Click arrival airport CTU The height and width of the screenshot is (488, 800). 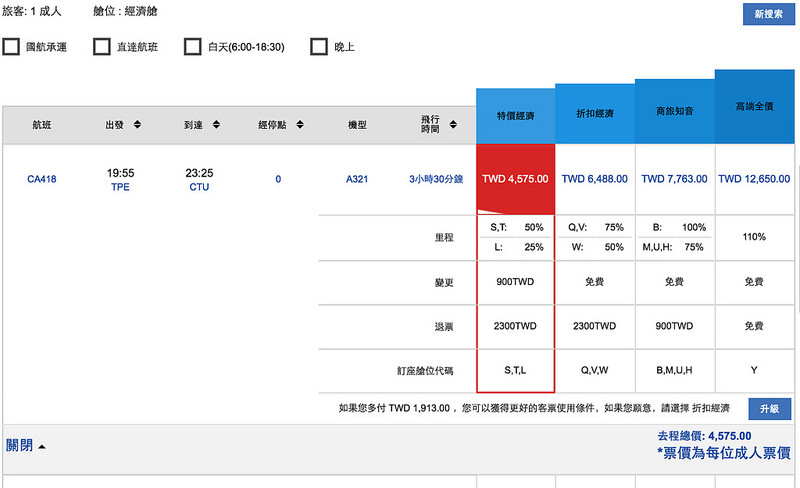199,187
